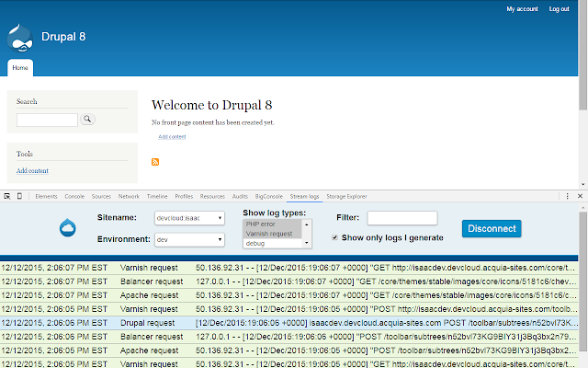Click the Search block heading
Screen dimensions: 588x368
point(27,101)
